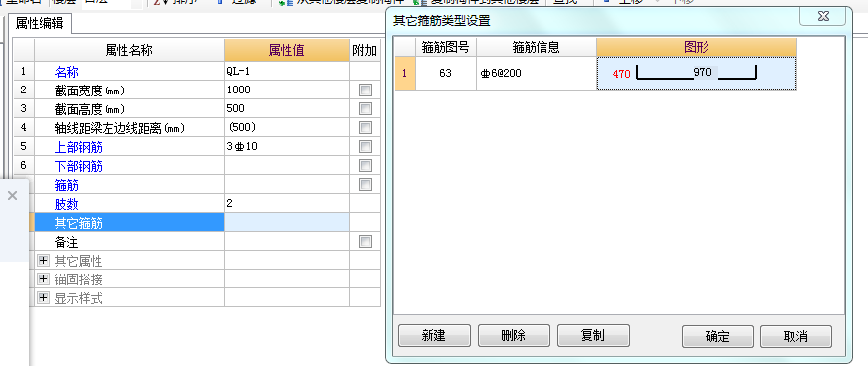
Task: Switch to the 属性编辑 tab
Action: tap(39, 24)
